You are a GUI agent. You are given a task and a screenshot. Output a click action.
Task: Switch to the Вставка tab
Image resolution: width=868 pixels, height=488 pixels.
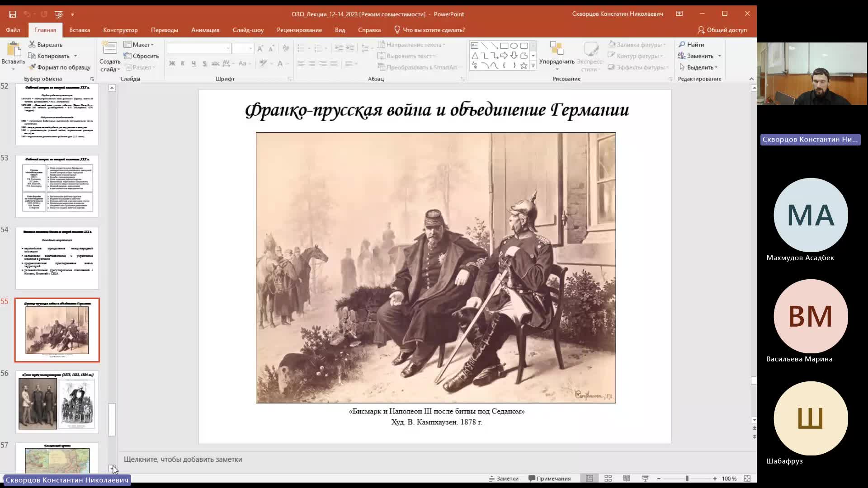pos(80,30)
